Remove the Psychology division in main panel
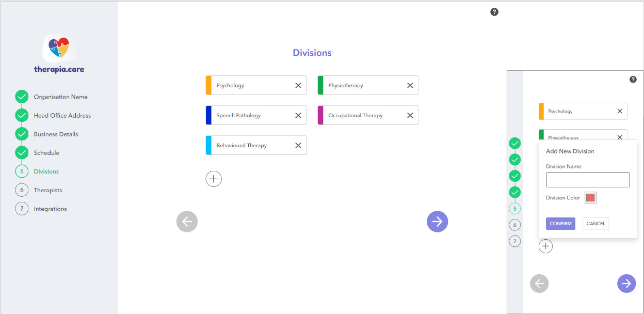 point(298,86)
